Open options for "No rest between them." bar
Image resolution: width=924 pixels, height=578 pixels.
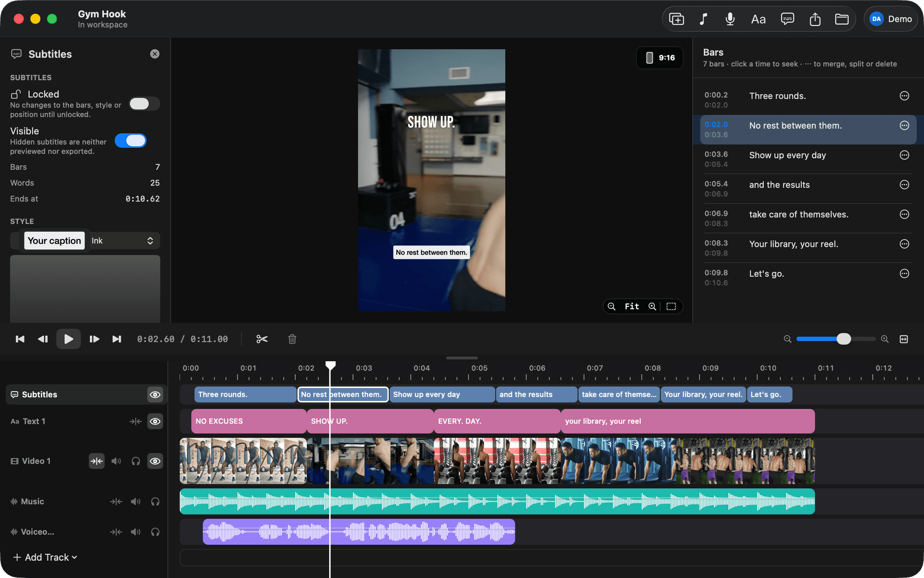tap(904, 125)
